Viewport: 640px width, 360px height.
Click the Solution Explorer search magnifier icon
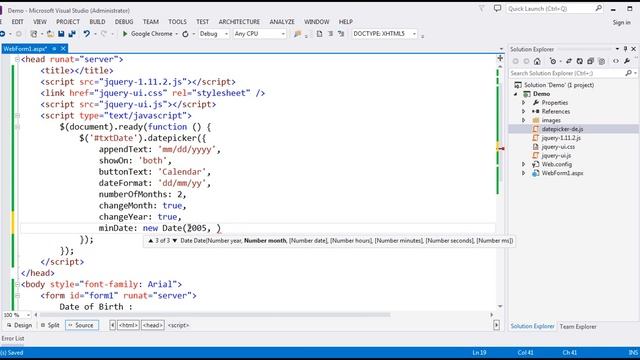point(629,73)
